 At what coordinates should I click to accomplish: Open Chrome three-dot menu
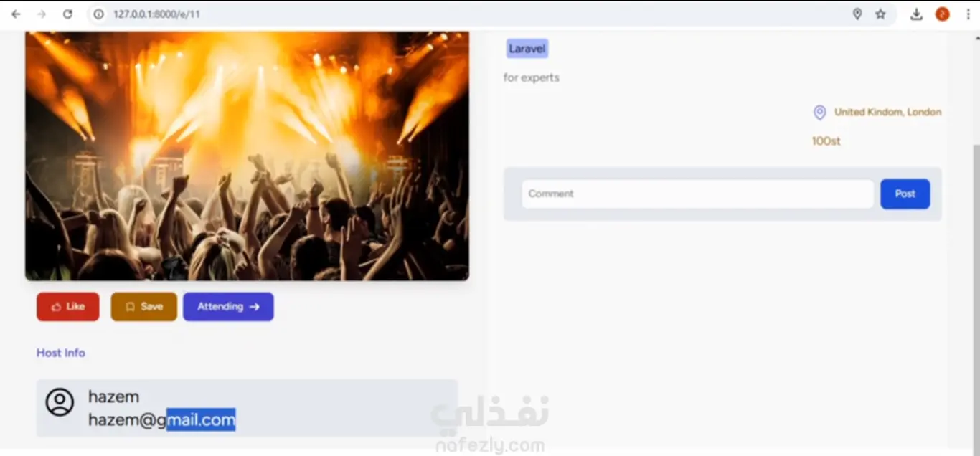click(x=968, y=14)
